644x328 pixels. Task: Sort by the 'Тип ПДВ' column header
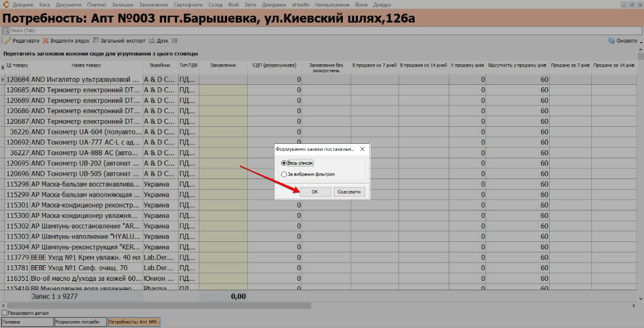pos(189,67)
